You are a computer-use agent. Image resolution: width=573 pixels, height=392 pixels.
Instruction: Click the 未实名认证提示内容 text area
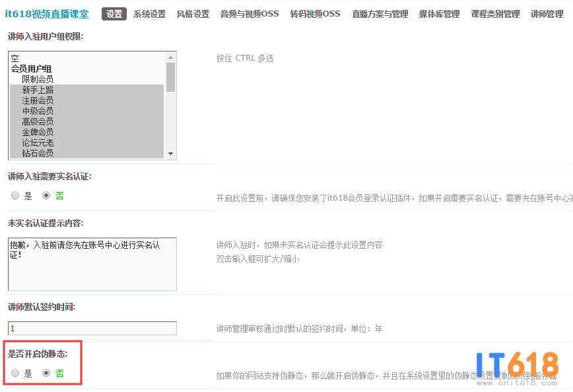[92, 264]
